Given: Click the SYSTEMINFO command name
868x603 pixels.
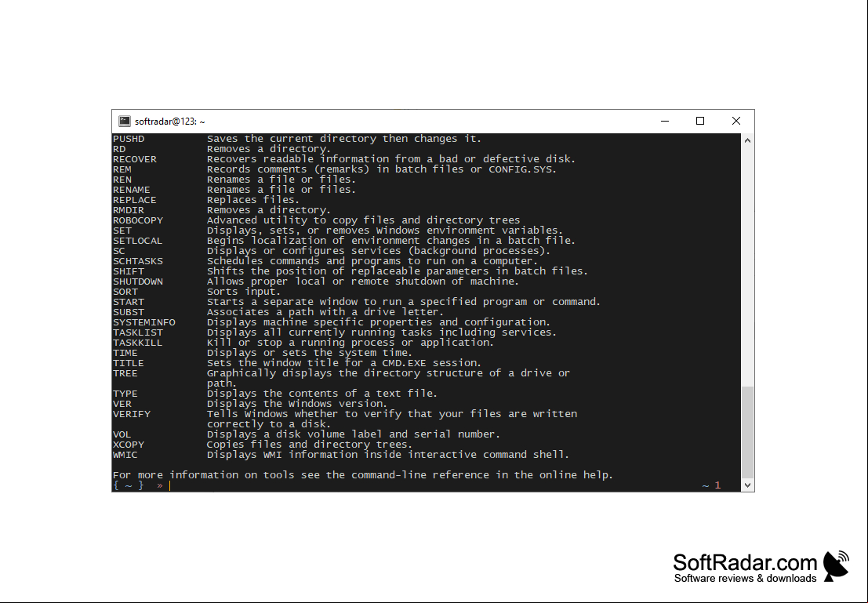Looking at the screenshot, I should point(144,322).
